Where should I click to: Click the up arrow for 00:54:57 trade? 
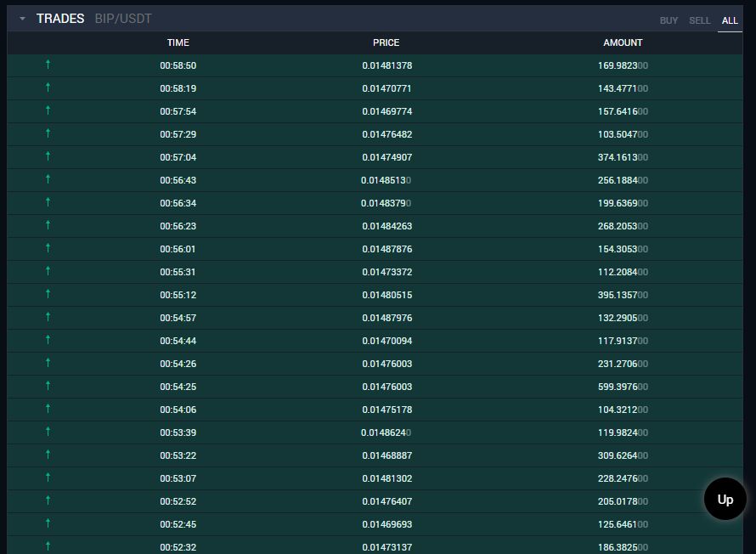click(x=48, y=317)
